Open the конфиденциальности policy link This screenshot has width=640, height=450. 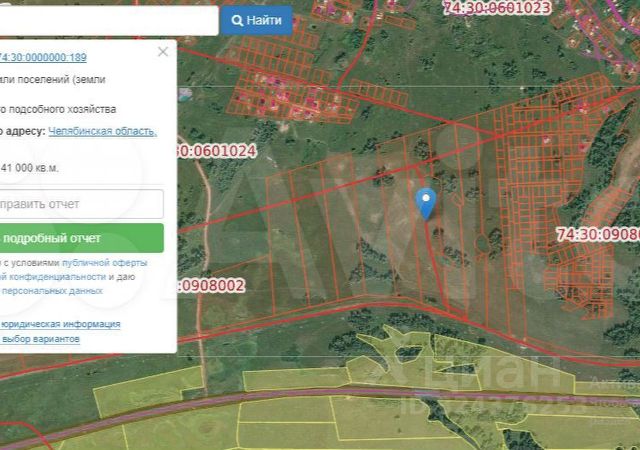point(63,276)
